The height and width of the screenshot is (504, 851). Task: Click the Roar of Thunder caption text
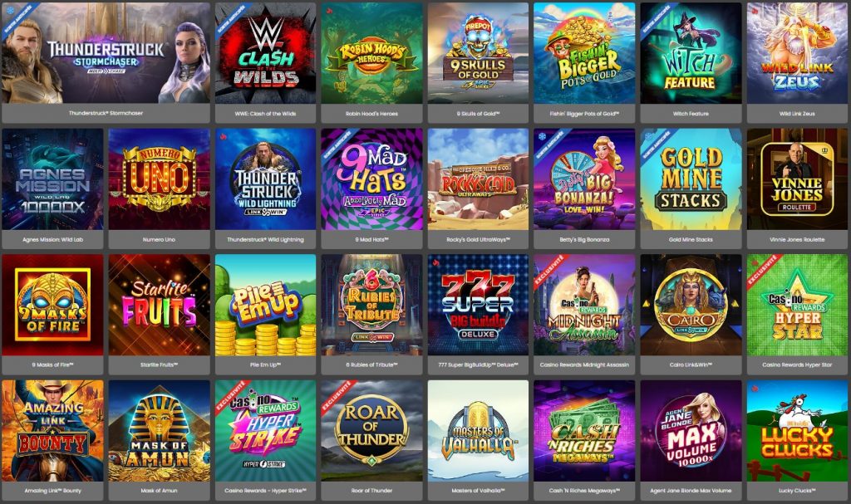tap(371, 491)
